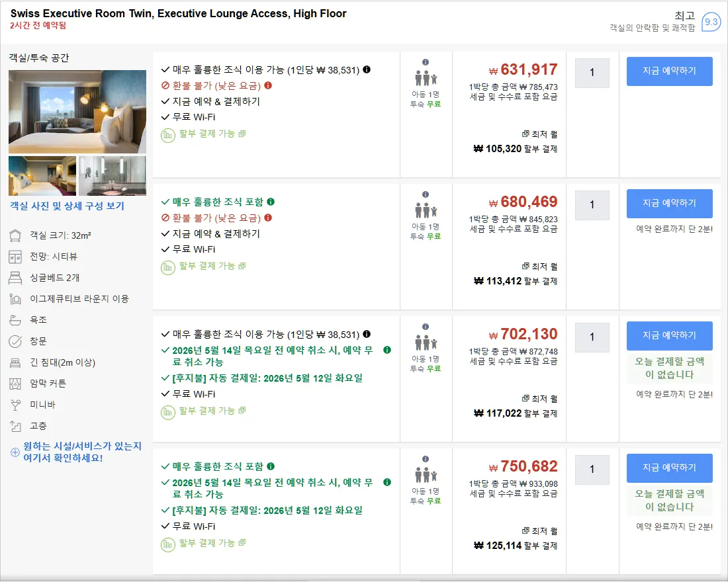Screen dimensions: 728x582
Task: Open occupancy info icon in the ₩750,682 row
Action: 426,459
